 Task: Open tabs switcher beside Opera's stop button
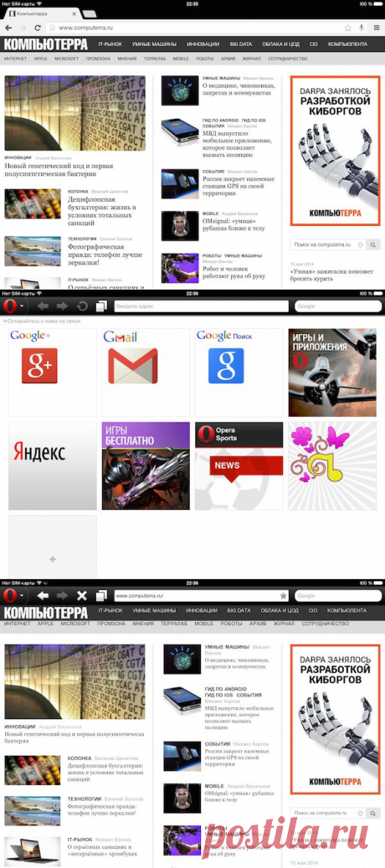click(100, 596)
